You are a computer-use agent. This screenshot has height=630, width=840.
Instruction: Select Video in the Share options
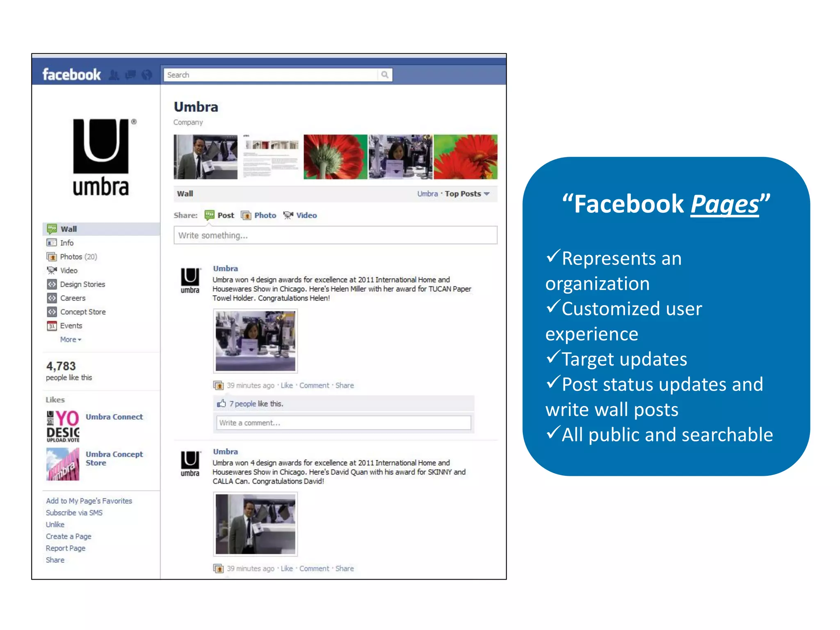point(306,215)
